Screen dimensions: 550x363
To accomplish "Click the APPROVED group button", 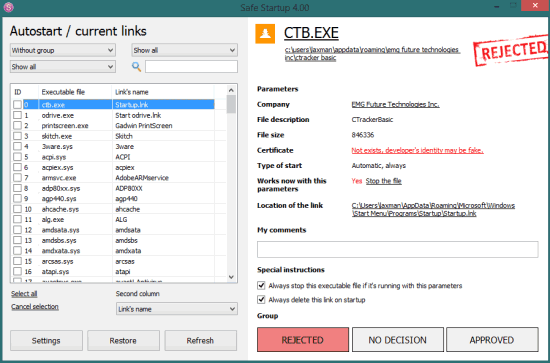I will [x=492, y=340].
